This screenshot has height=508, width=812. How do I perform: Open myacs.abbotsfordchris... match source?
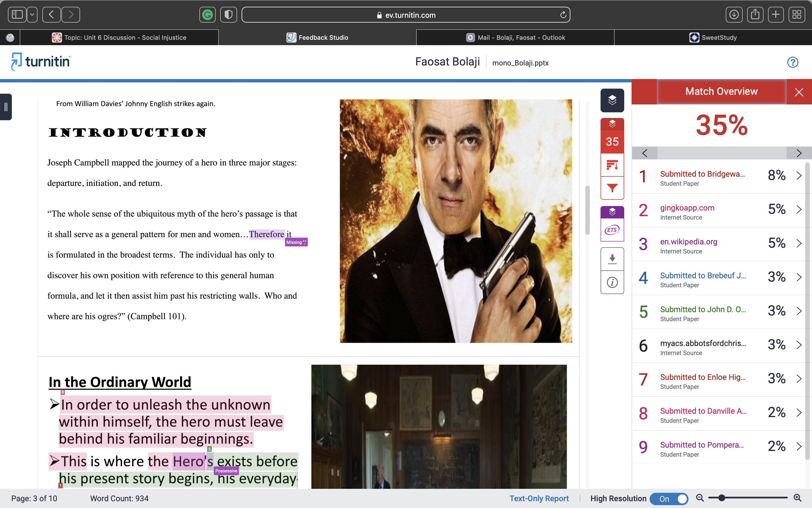703,343
